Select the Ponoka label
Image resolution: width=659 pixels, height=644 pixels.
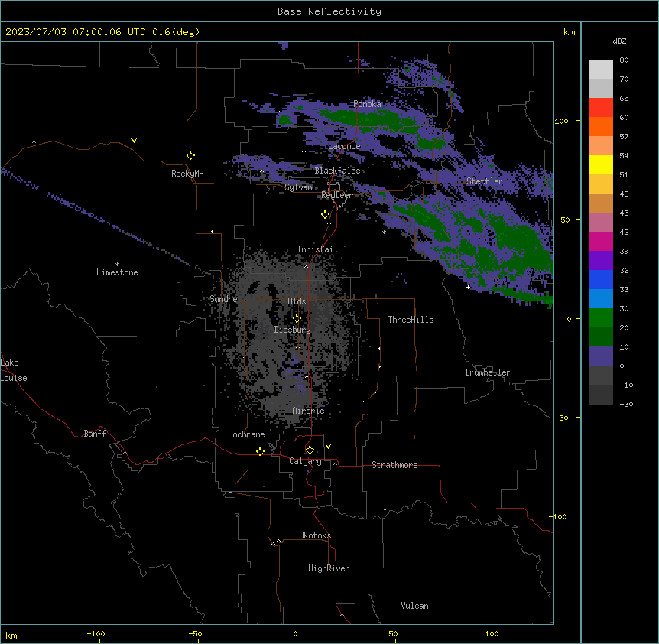pyautogui.click(x=367, y=104)
